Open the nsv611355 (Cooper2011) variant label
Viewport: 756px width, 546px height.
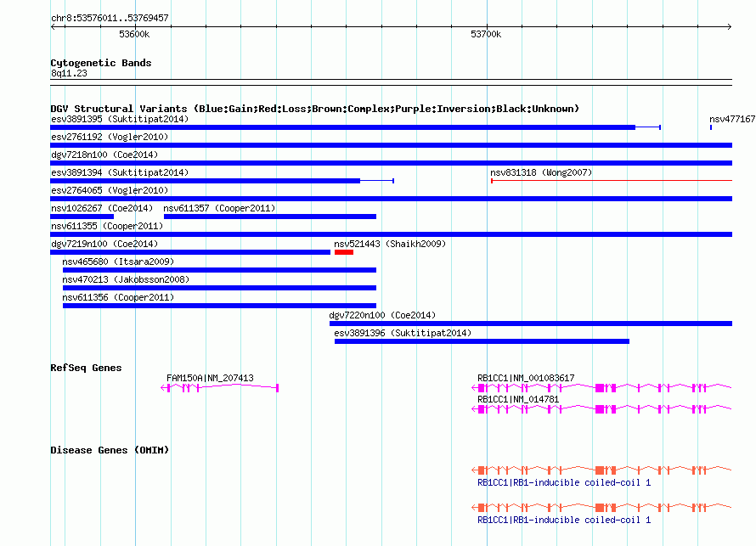[107, 226]
